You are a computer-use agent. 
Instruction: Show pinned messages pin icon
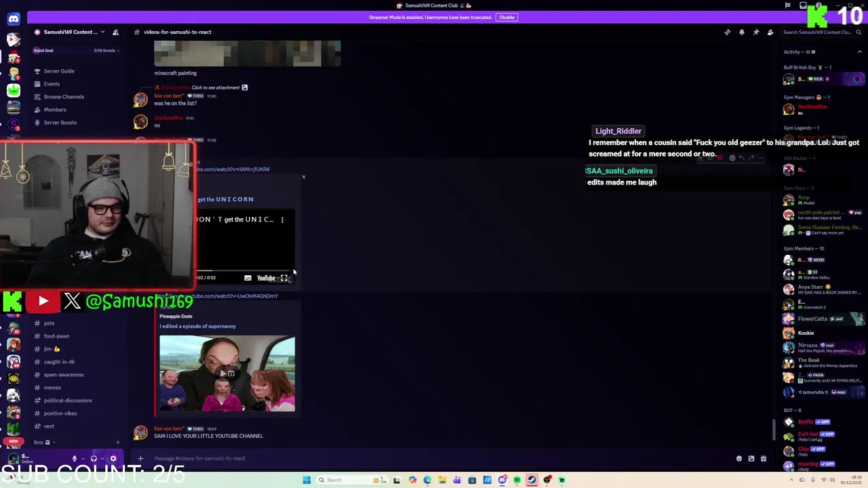click(x=756, y=32)
